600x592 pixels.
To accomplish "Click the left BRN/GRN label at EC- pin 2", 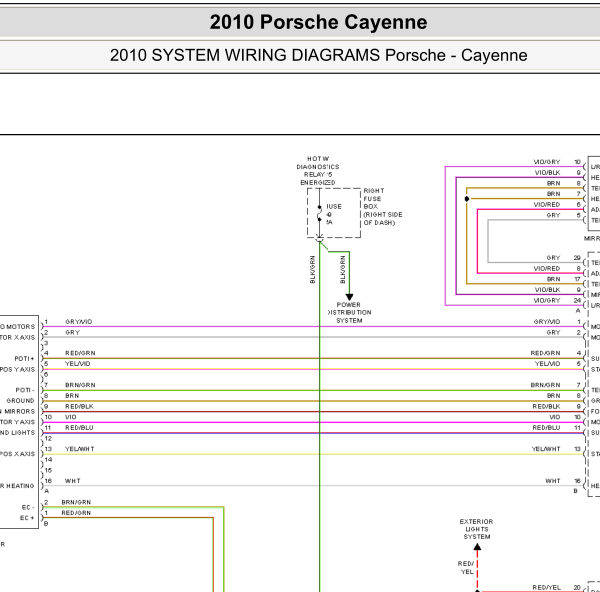I will 76,502.
